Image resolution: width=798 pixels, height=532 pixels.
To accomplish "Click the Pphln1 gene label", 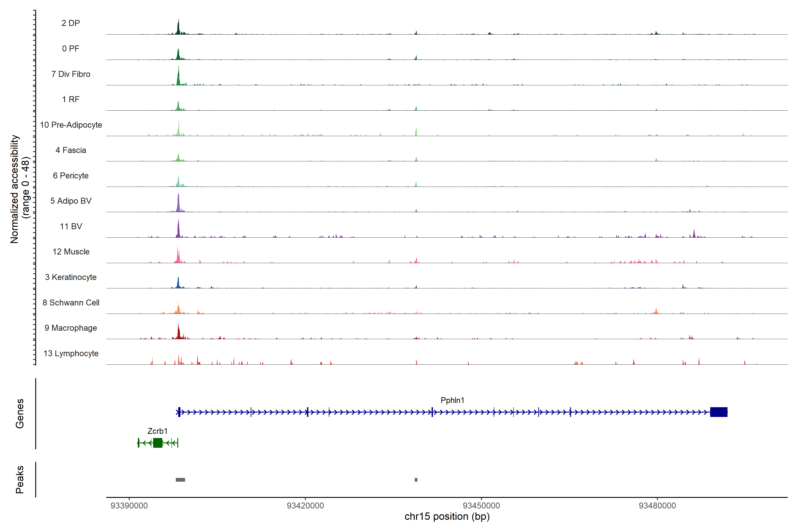I will coord(452,400).
